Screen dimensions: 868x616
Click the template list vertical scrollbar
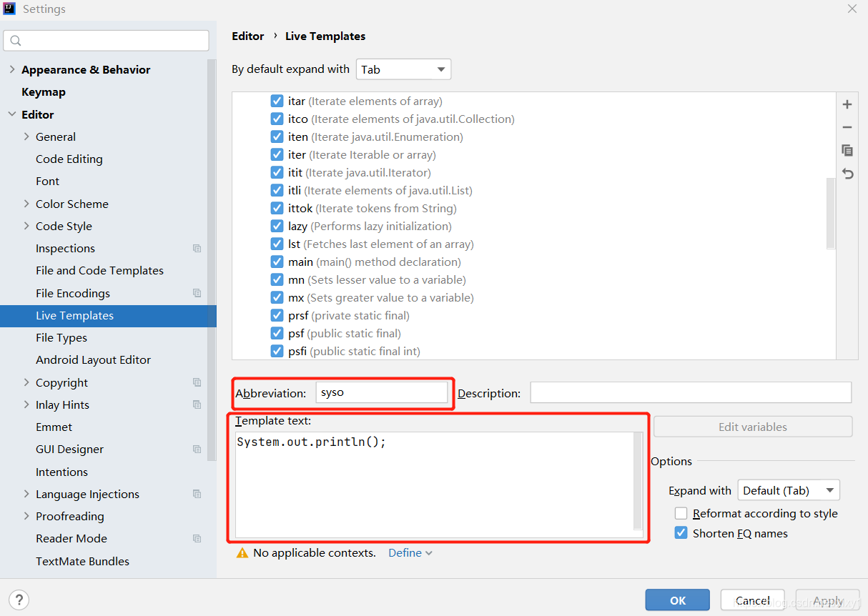tap(830, 213)
